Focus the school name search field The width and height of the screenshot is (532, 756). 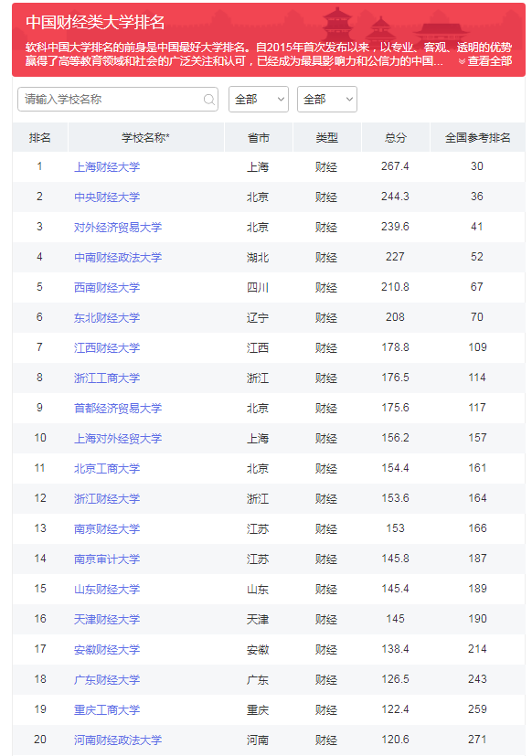(118, 100)
